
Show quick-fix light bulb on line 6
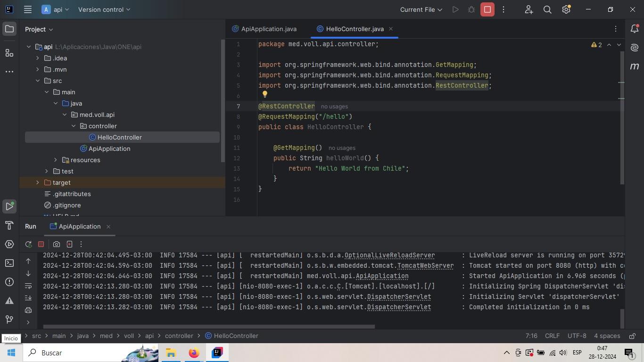(265, 94)
